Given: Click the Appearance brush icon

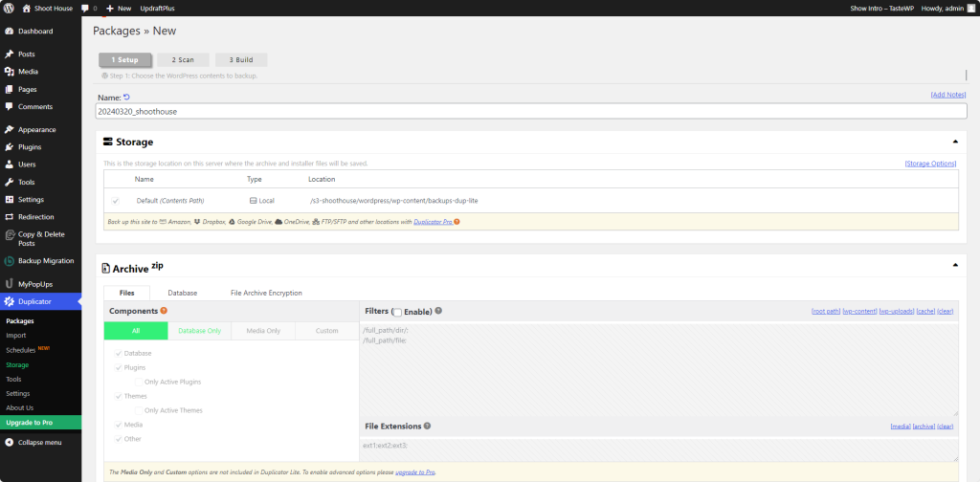Looking at the screenshot, I should click(x=10, y=130).
